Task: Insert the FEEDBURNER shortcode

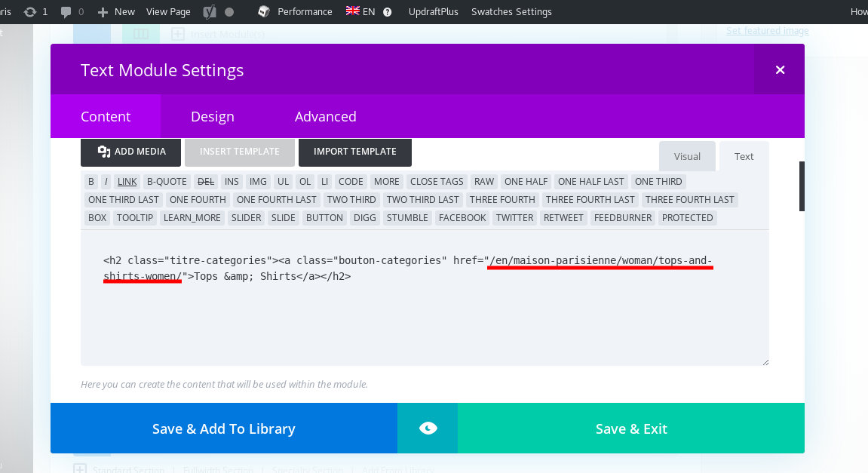Action: (x=623, y=218)
